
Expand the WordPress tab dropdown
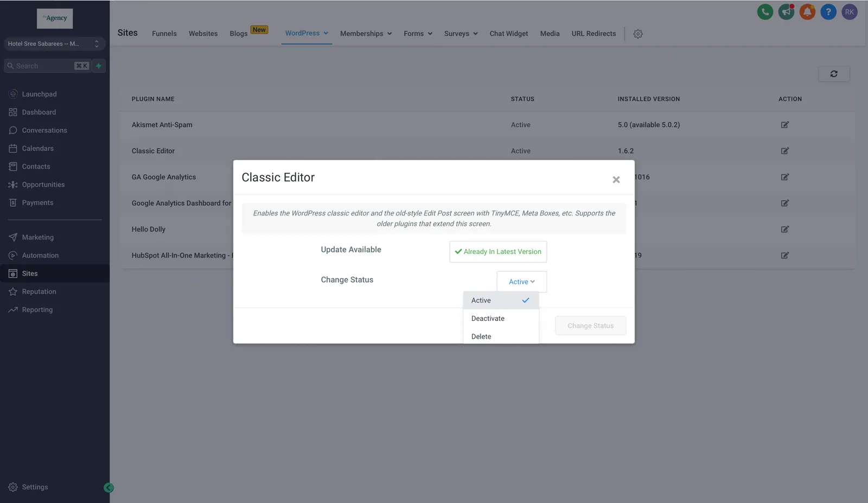click(307, 33)
